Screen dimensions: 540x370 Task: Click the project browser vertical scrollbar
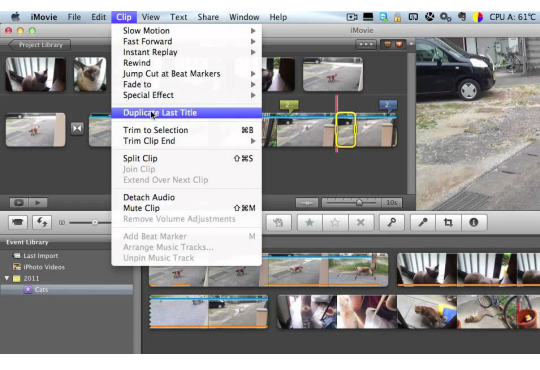click(411, 123)
